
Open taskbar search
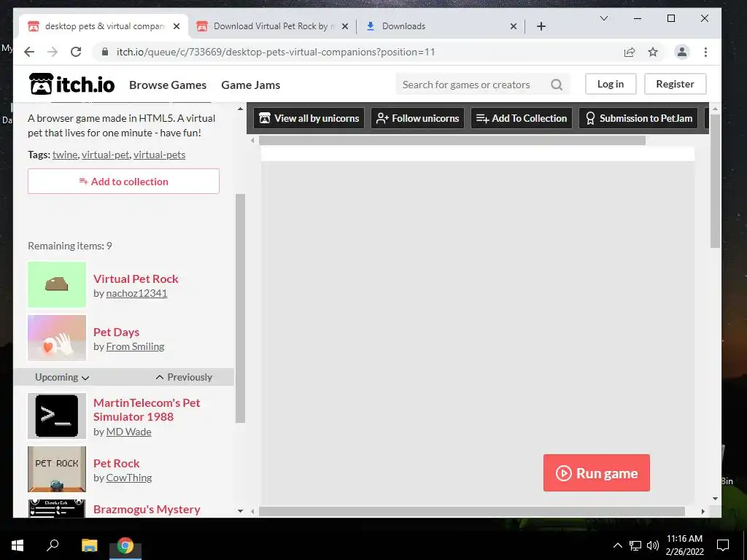(x=53, y=545)
